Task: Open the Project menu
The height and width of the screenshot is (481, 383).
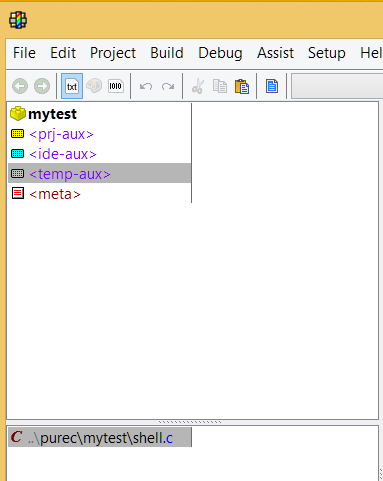Action: point(113,53)
